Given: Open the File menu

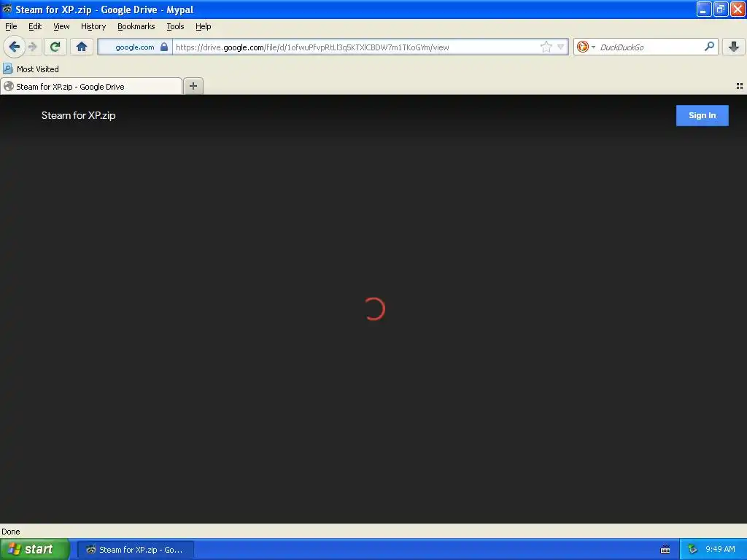Looking at the screenshot, I should pos(11,27).
